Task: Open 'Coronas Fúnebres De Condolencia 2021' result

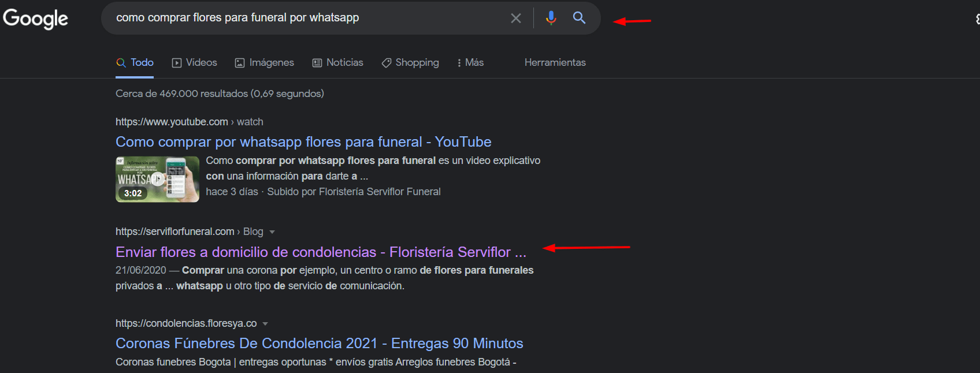Action: pyautogui.click(x=319, y=343)
